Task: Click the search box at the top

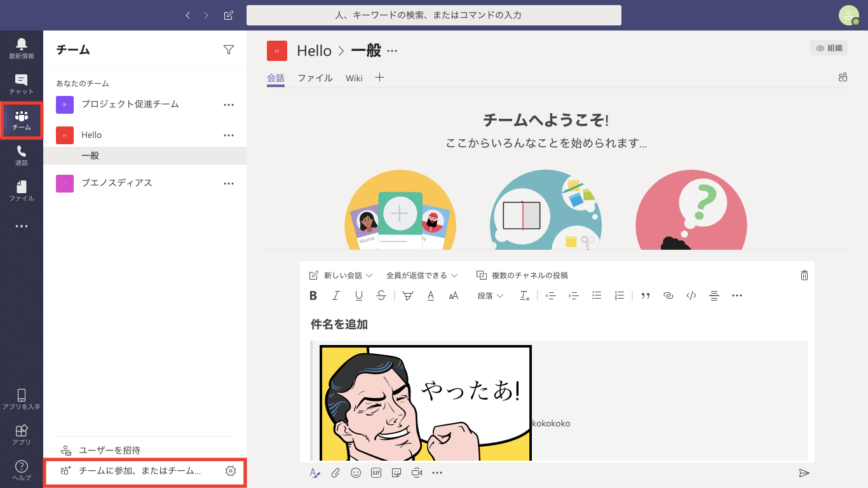Action: 434,15
